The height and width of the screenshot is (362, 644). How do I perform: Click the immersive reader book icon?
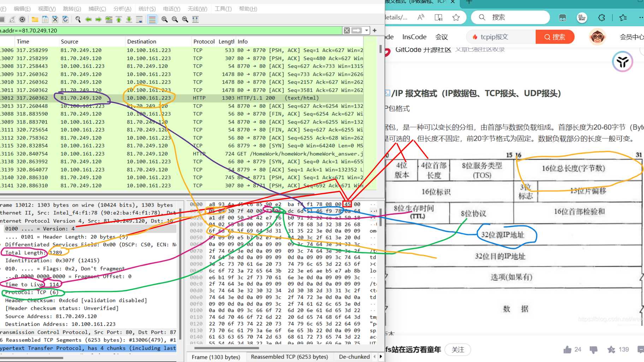[438, 17]
